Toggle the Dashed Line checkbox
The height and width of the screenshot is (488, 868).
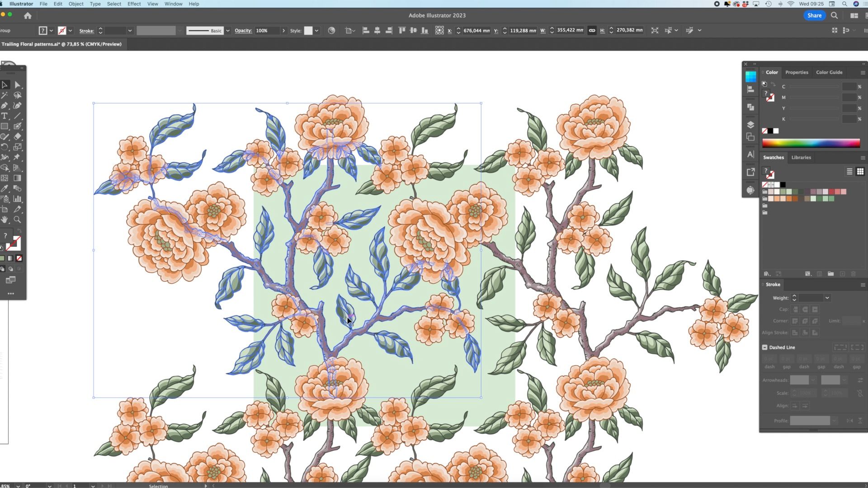[x=765, y=347]
